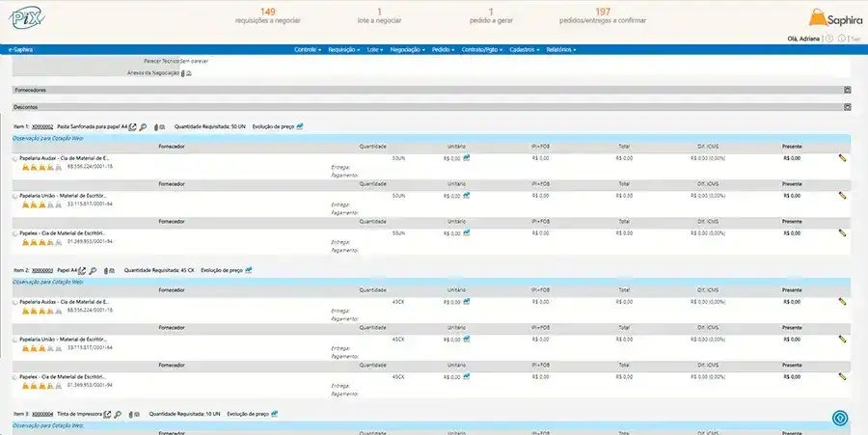Expand the Descontos section

(847, 107)
